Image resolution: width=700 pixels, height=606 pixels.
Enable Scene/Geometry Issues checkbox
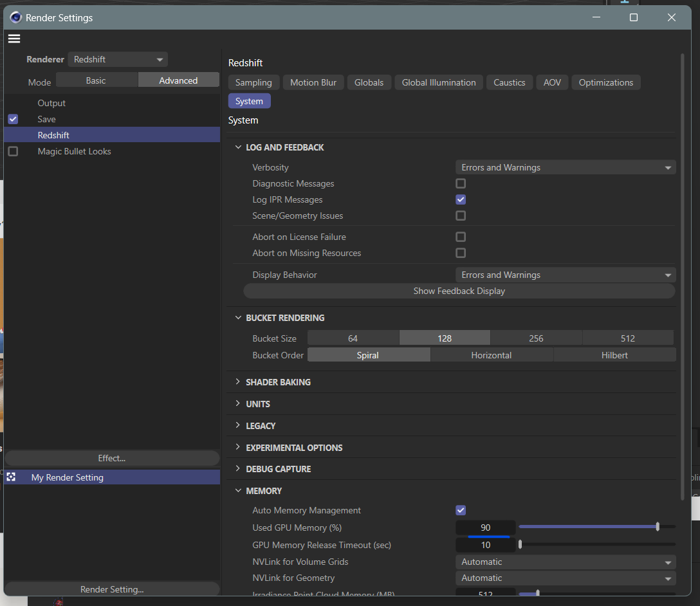[x=461, y=216]
